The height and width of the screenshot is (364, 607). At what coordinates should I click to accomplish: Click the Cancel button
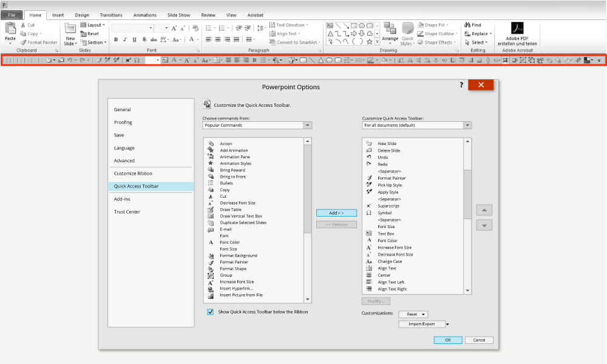(x=479, y=340)
